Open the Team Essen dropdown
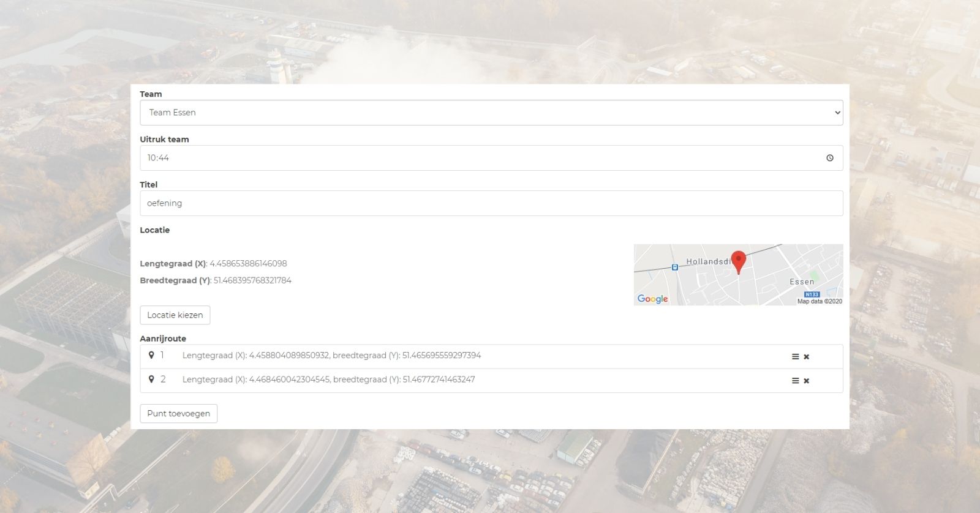Screen dimensions: 980x513 click(x=491, y=113)
